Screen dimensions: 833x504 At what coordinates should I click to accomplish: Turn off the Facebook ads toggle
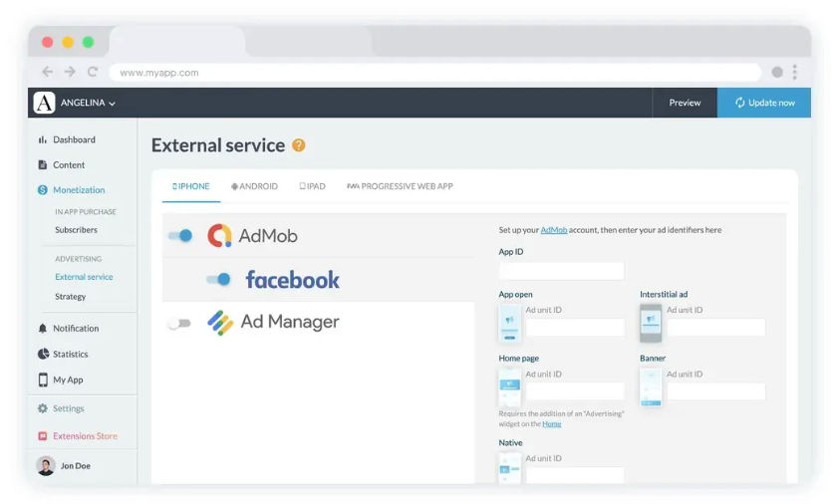(218, 280)
